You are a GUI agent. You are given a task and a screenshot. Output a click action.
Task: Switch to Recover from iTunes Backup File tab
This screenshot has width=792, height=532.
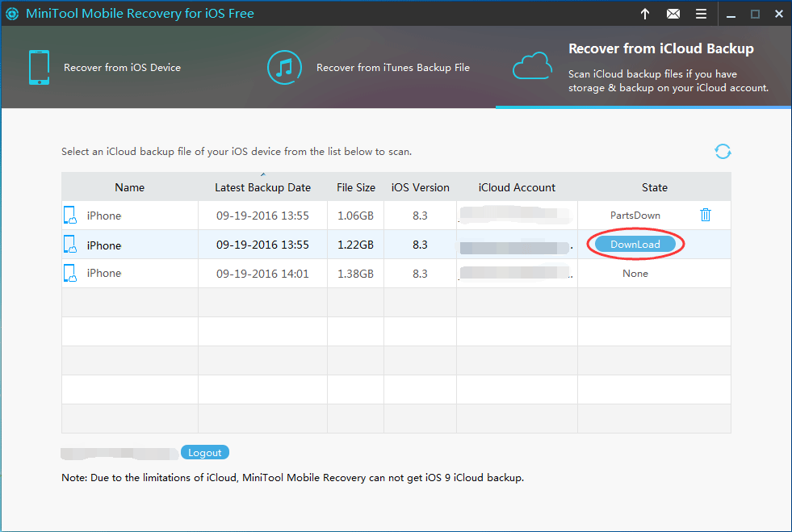click(392, 68)
